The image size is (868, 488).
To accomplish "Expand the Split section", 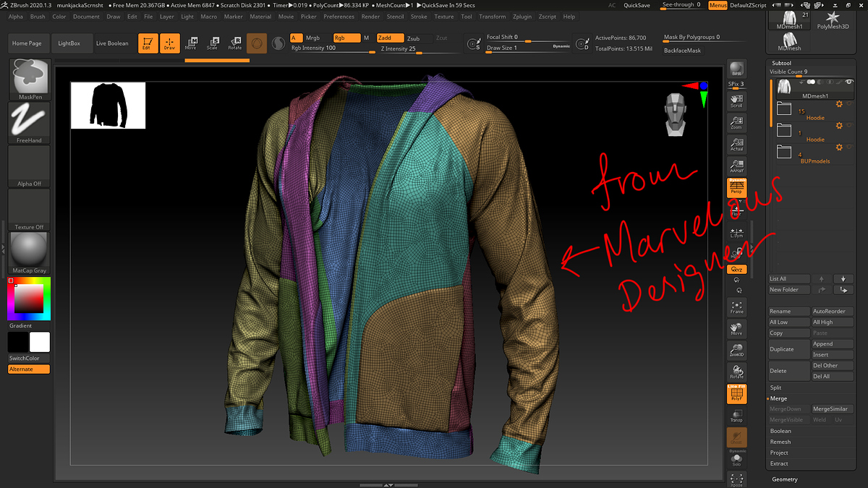I will pyautogui.click(x=776, y=388).
